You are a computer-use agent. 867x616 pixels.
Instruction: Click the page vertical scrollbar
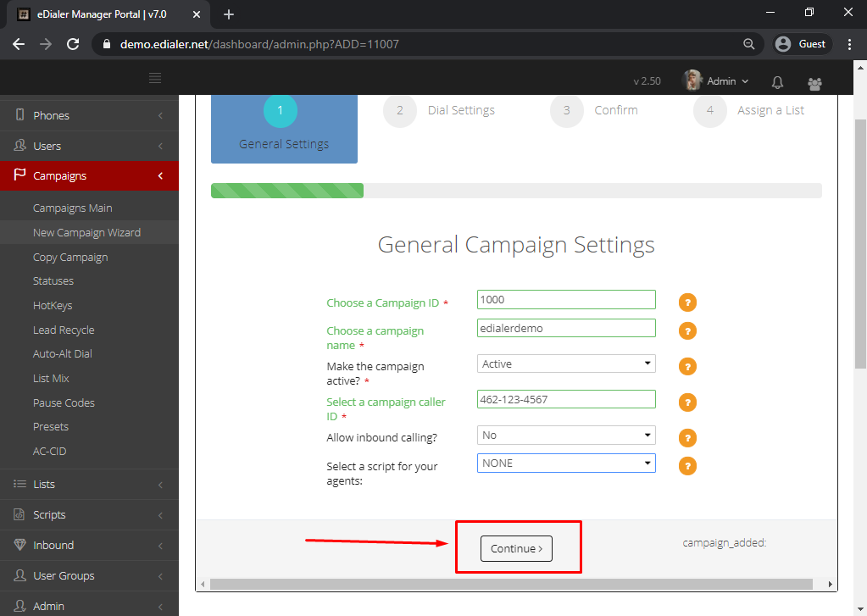(860, 244)
